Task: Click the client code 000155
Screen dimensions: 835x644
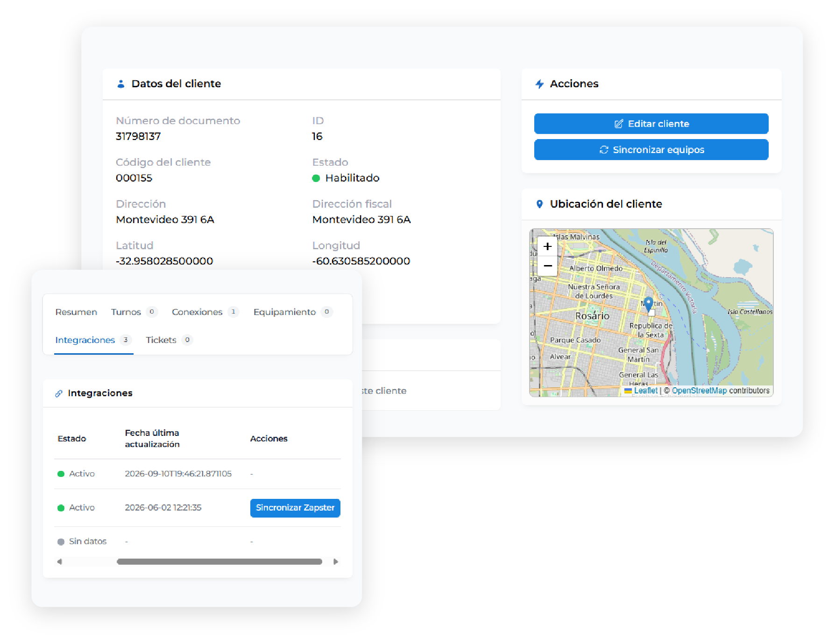Action: pyautogui.click(x=134, y=178)
